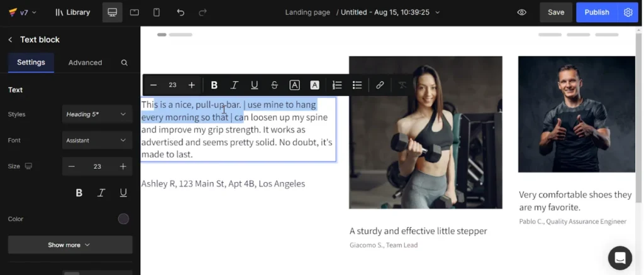Insert a link on selected text
The image size is (644, 275).
(x=380, y=85)
